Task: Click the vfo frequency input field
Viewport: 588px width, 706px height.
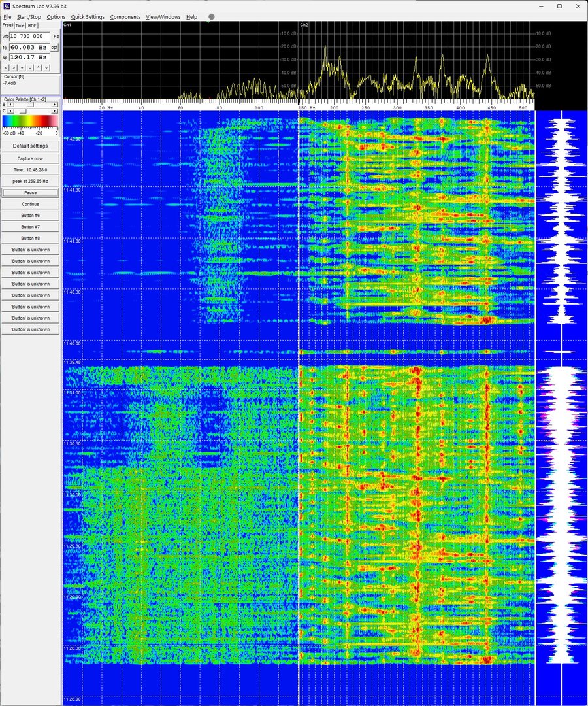Action: pos(28,37)
